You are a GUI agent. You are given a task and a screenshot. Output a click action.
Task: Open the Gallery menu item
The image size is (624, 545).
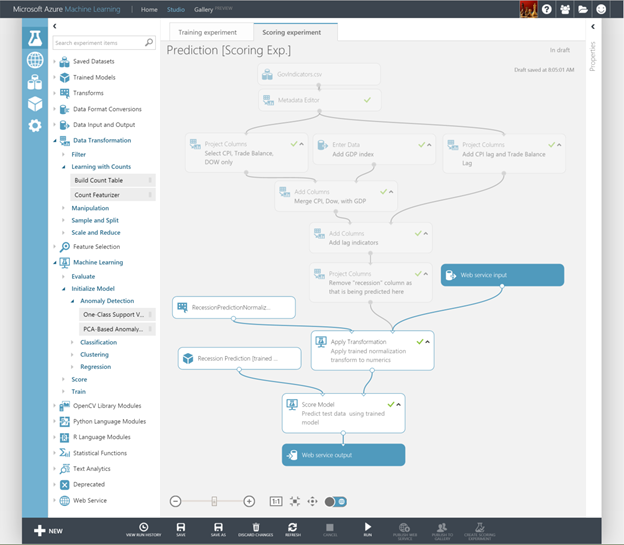coord(203,10)
